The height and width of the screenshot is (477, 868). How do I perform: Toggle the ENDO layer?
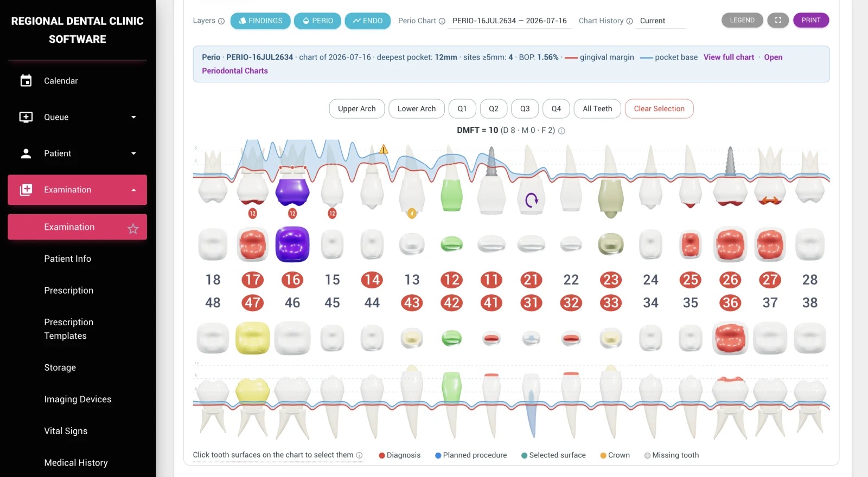pyautogui.click(x=368, y=21)
